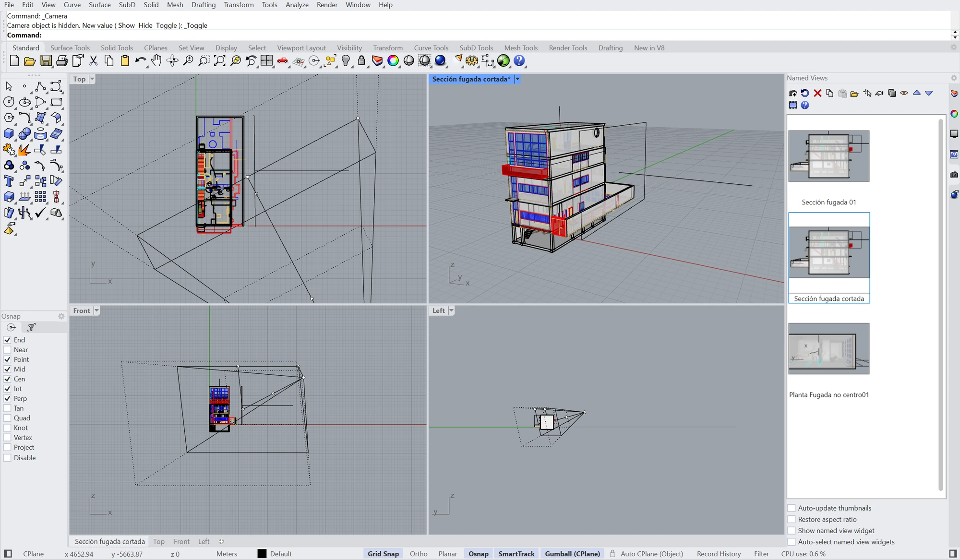Select the Cut scissors icon
The image size is (960, 560).
93,61
